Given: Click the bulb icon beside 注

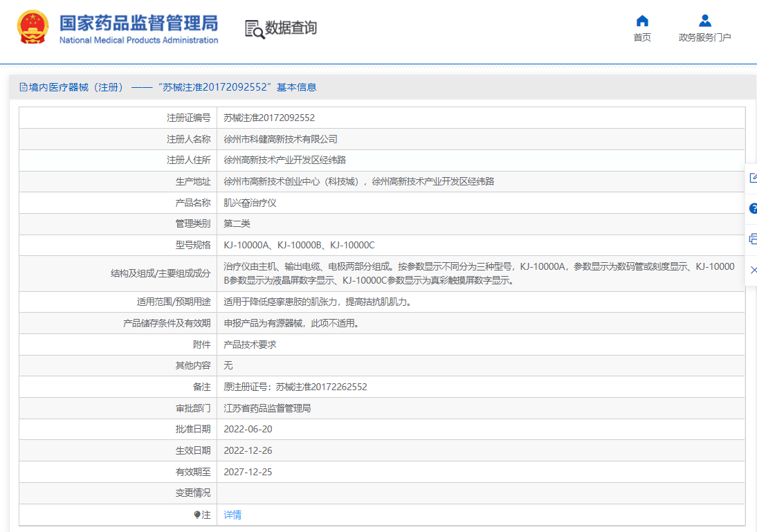Looking at the screenshot, I should click(x=197, y=515).
